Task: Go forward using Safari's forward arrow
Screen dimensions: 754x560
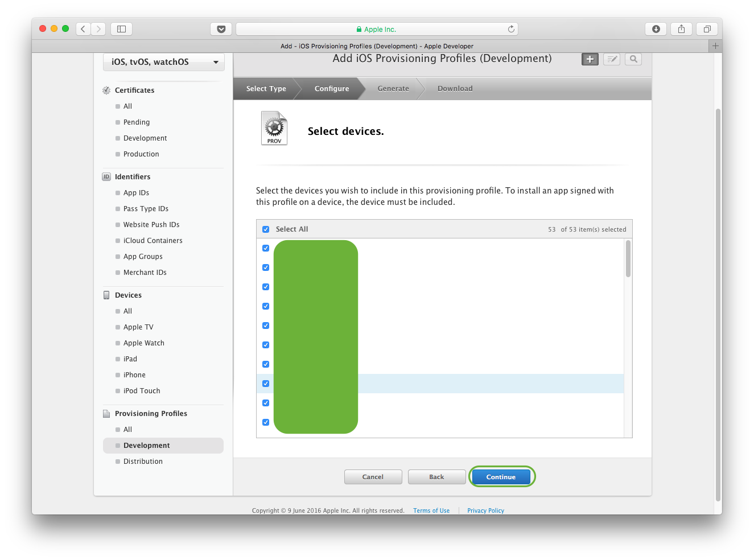Action: tap(98, 28)
